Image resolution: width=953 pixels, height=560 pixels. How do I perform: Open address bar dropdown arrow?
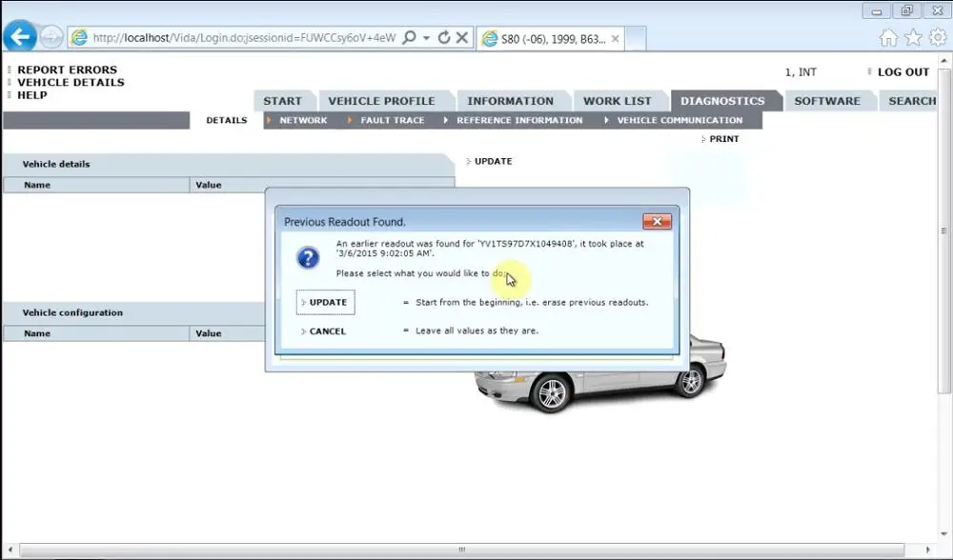coord(426,38)
